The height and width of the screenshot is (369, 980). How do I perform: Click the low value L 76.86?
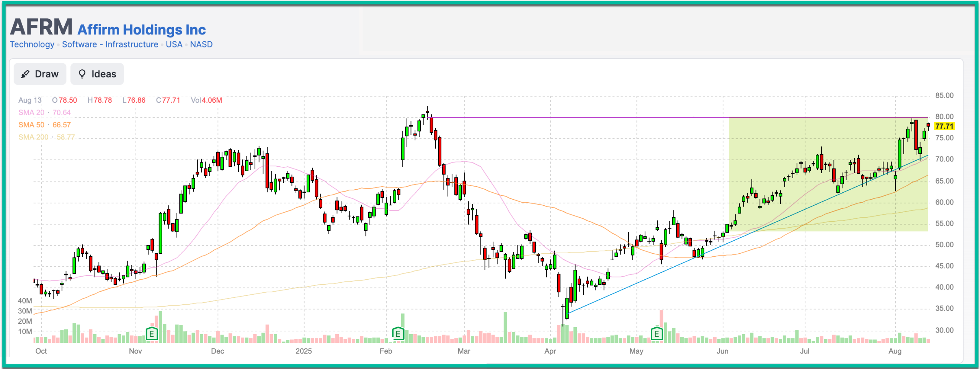click(x=134, y=100)
